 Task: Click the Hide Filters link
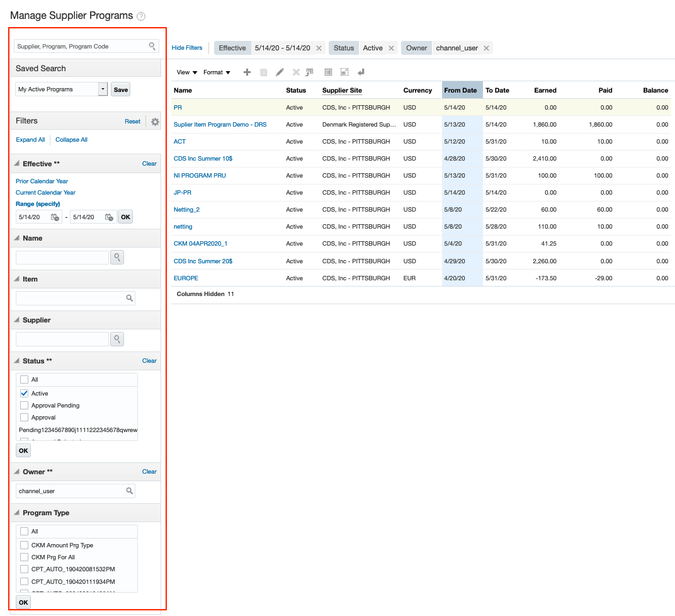186,48
